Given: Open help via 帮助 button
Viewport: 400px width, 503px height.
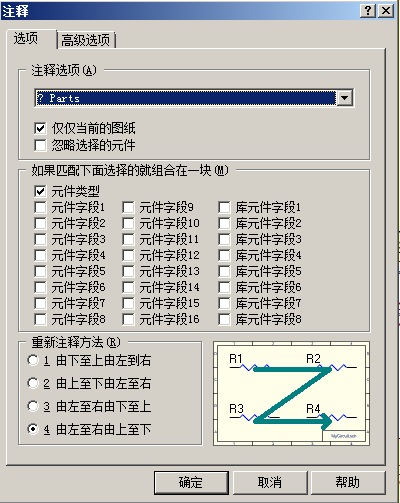Looking at the screenshot, I should click(348, 482).
